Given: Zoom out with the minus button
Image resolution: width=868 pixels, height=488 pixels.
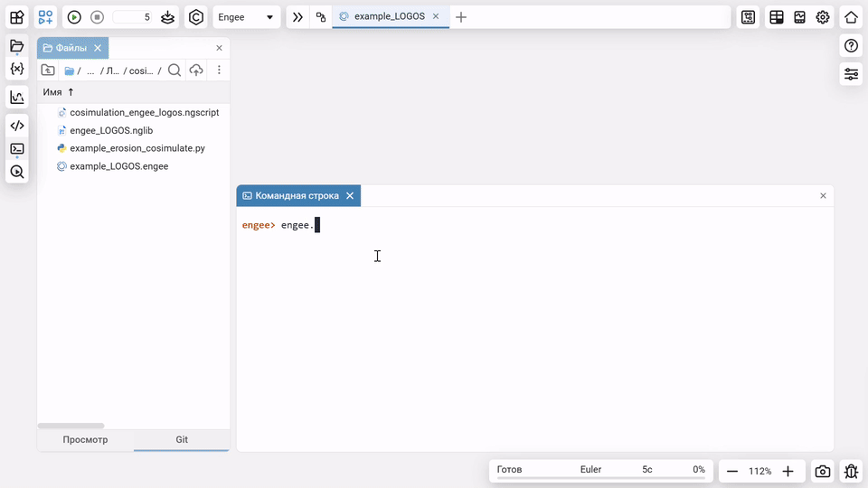Looking at the screenshot, I should pyautogui.click(x=731, y=472).
